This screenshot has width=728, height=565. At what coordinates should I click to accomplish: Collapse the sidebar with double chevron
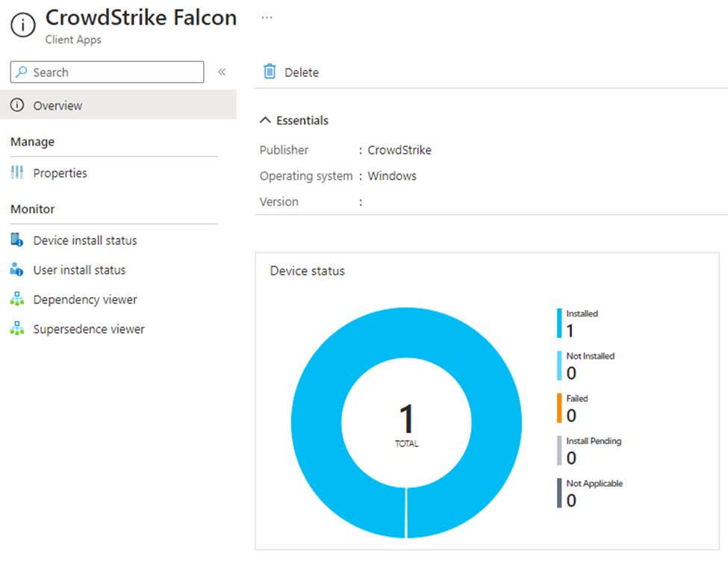222,72
